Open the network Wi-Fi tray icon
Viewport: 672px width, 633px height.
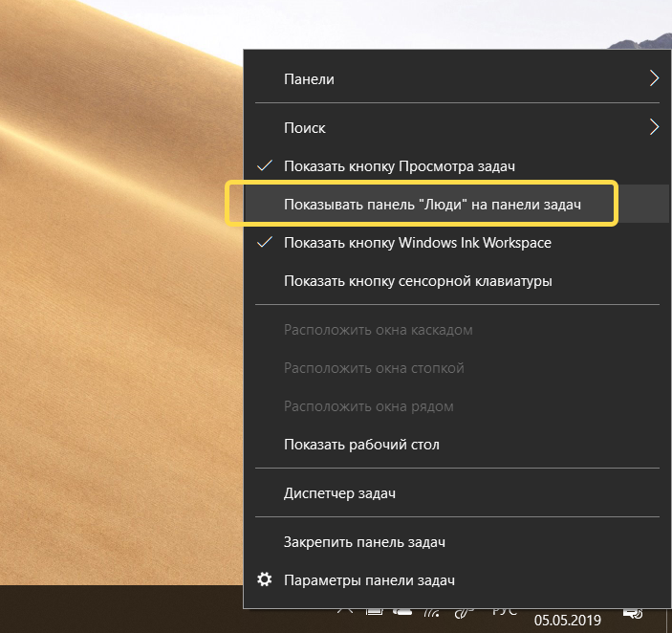tap(433, 612)
